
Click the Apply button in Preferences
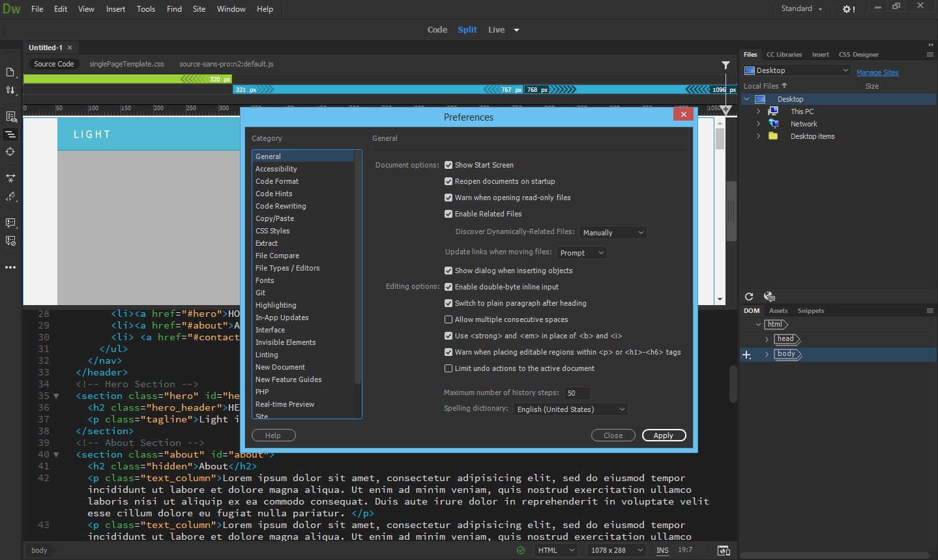pos(664,435)
